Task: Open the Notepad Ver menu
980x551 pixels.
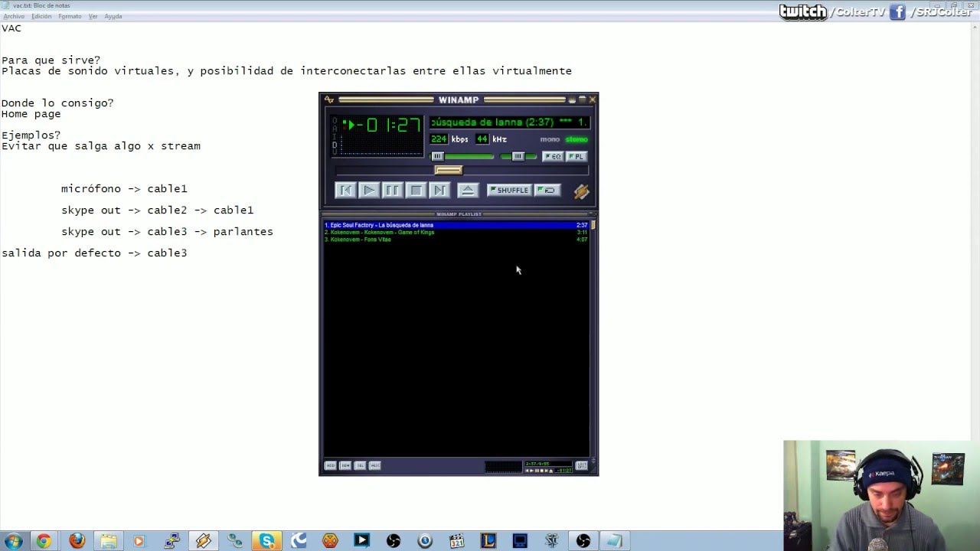Action: [93, 16]
